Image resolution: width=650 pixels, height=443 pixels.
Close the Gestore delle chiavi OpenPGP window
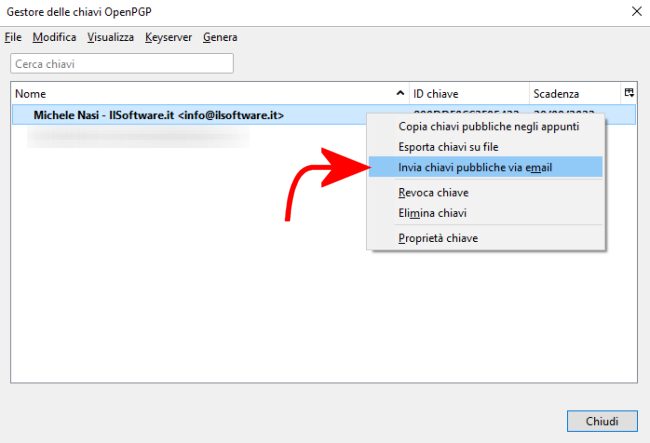tap(636, 11)
